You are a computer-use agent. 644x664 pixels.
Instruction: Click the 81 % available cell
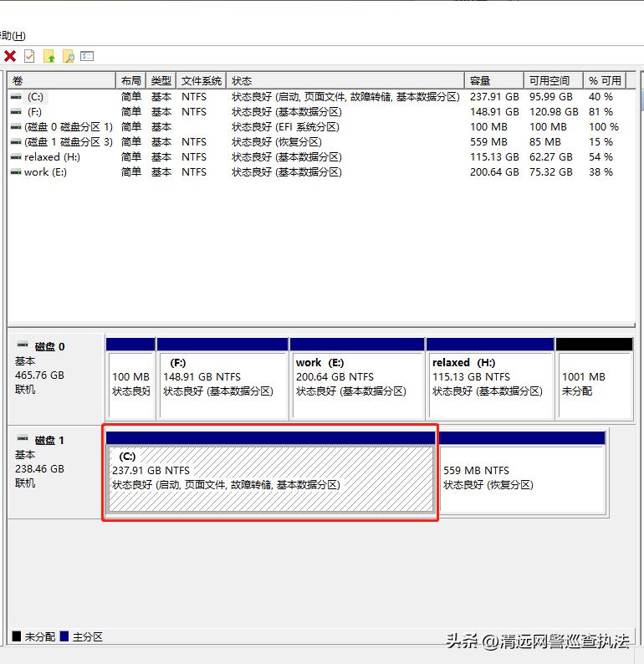click(x=601, y=112)
